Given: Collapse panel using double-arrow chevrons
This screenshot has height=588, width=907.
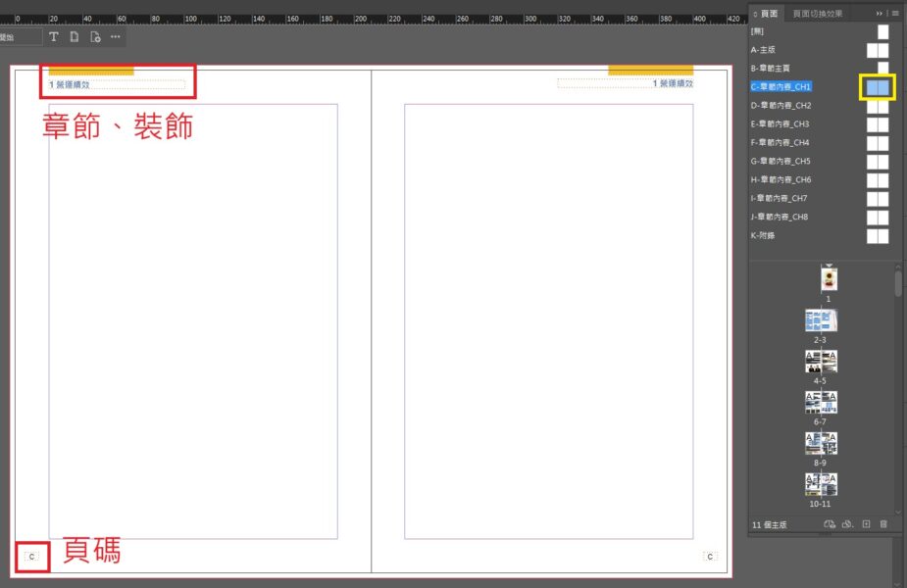Looking at the screenshot, I should click(880, 13).
